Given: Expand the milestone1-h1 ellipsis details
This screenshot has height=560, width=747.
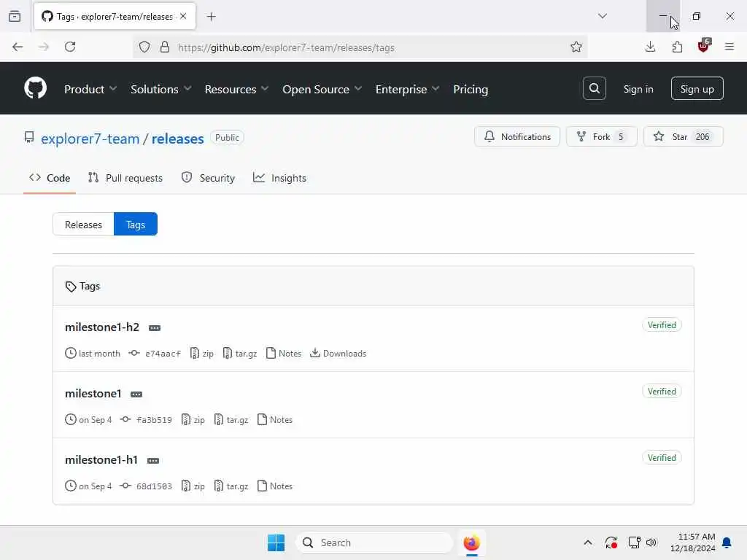Looking at the screenshot, I should point(153,461).
